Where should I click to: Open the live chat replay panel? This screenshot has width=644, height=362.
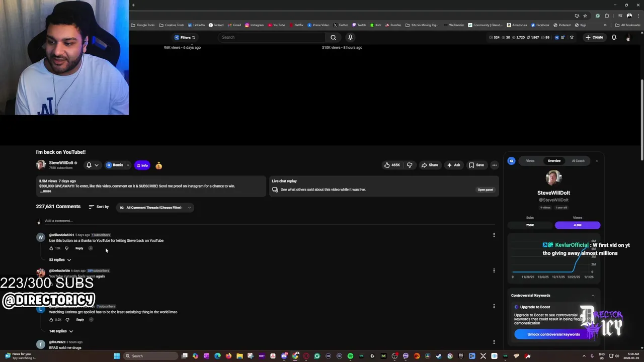coord(485,190)
